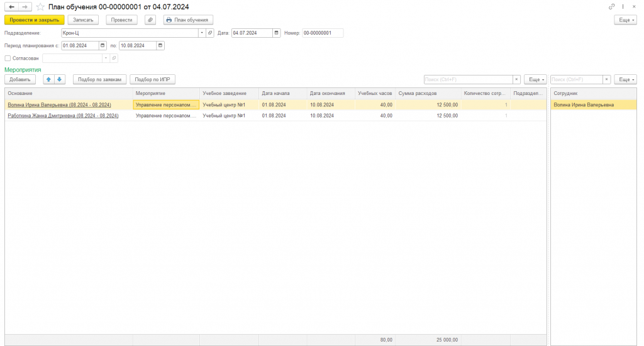This screenshot has height=346, width=644.
Task: Sort by the Дата начала column header
Action: (283, 93)
